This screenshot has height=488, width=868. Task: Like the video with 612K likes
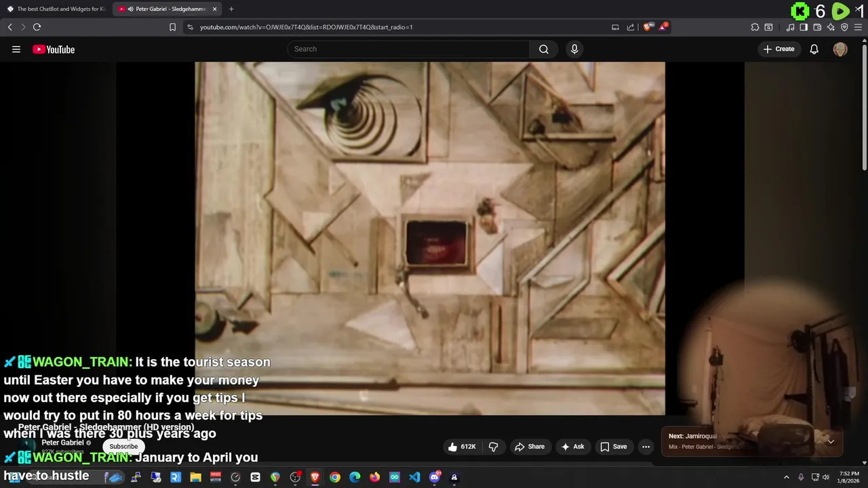[462, 447]
